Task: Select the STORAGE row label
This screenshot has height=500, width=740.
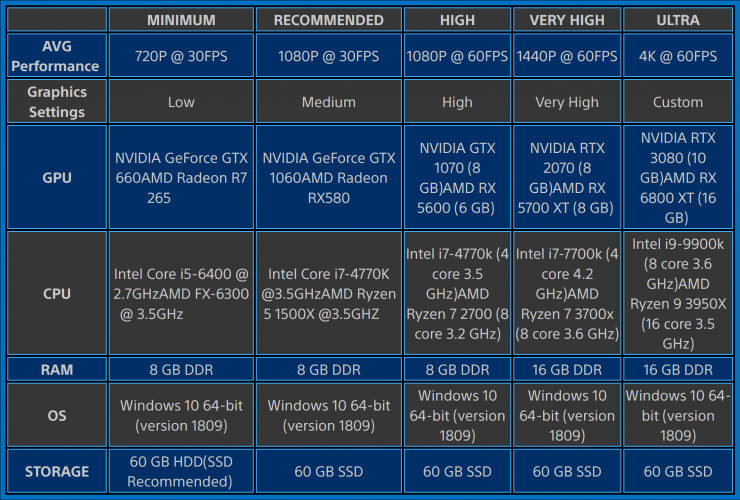Action: 57,471
